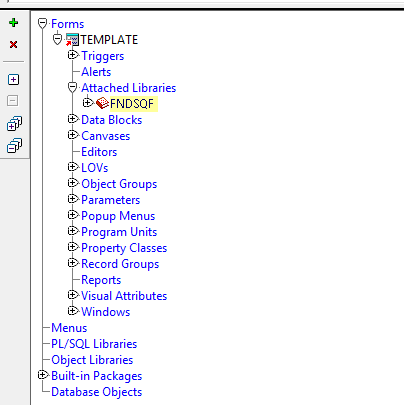The image size is (404, 405).
Task: Select the Record Groups item
Action: coord(120,264)
